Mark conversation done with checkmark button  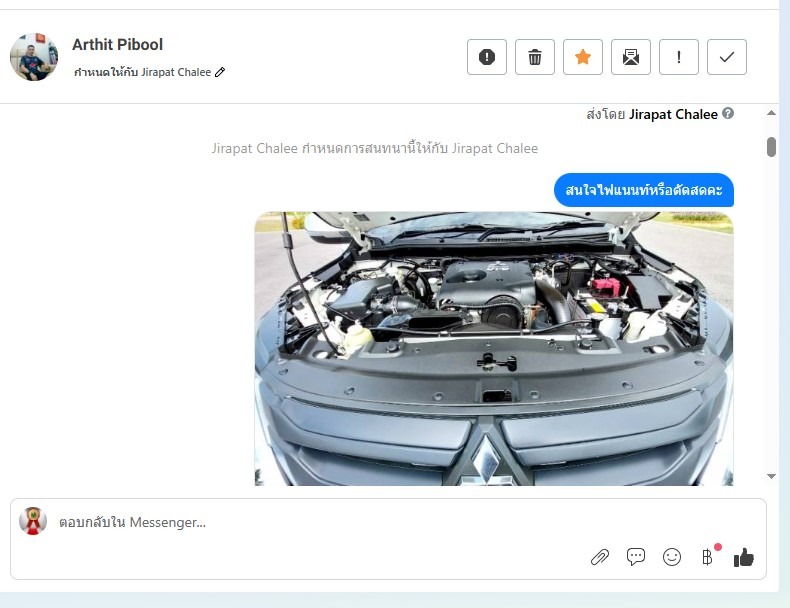tap(727, 57)
